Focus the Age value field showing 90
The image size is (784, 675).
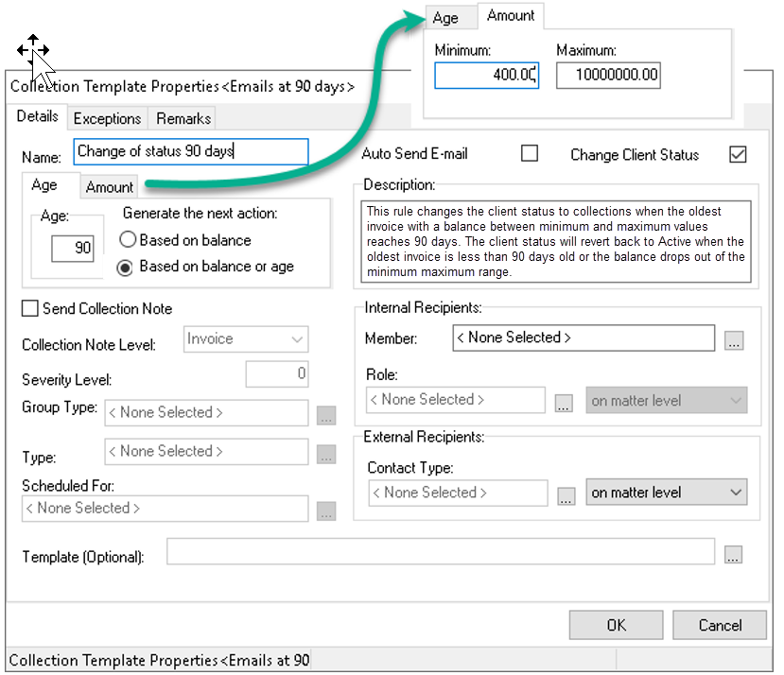click(73, 249)
